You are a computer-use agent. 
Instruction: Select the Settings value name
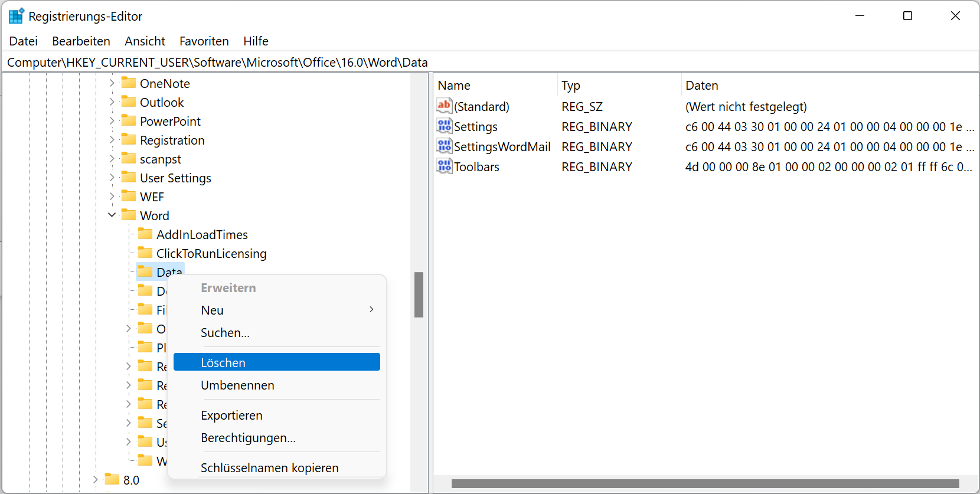point(476,127)
